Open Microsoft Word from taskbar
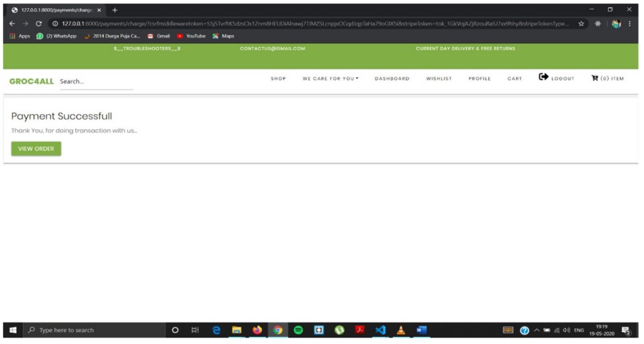644x344 pixels. 421,330
